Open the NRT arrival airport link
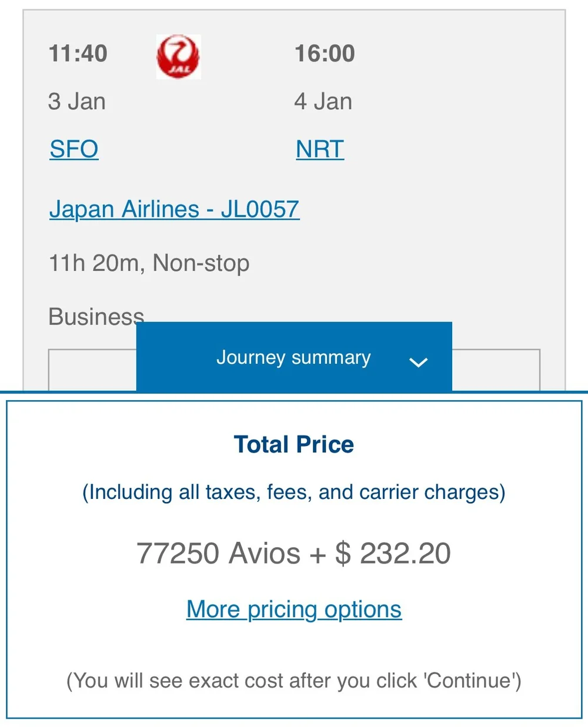 320,149
